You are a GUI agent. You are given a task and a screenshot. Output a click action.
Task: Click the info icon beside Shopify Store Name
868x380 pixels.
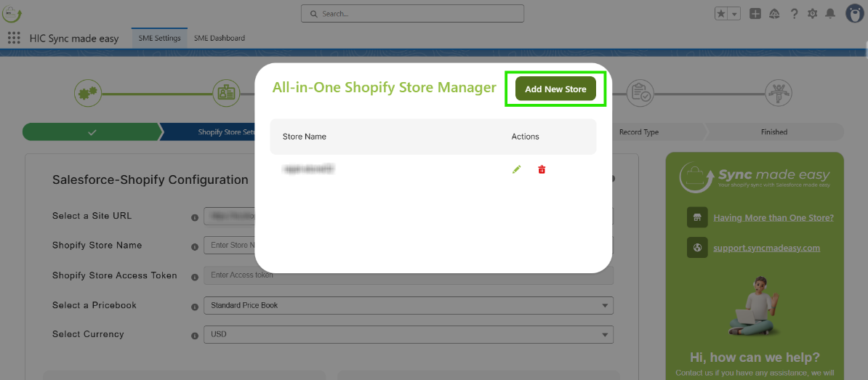(x=195, y=247)
